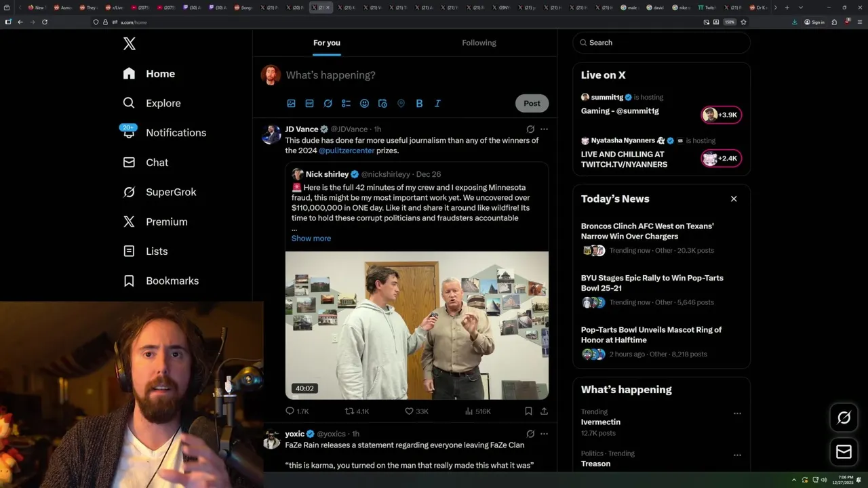Open Explore from sidebar
This screenshot has height=488, width=868.
coord(152,103)
